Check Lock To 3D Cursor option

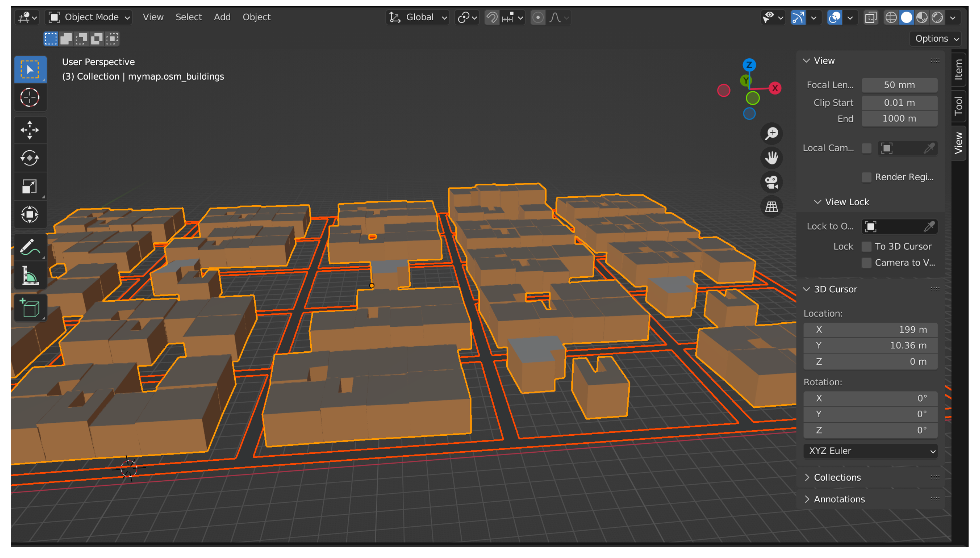[x=866, y=246]
